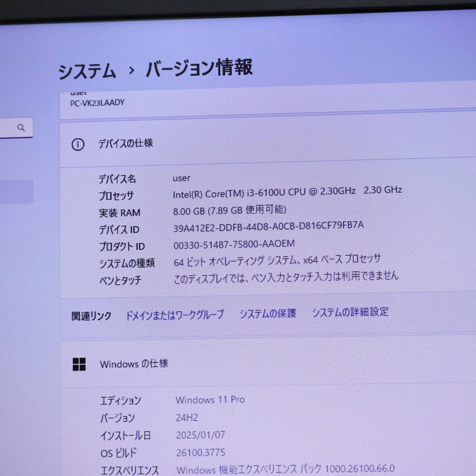Click the エディション label
The height and width of the screenshot is (476, 476).
(121, 401)
